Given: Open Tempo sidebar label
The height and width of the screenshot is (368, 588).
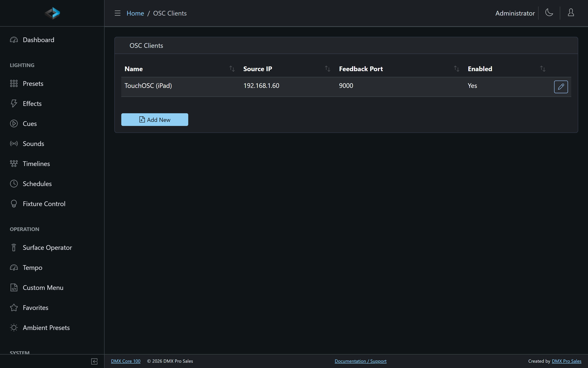Looking at the screenshot, I should click(x=32, y=268).
